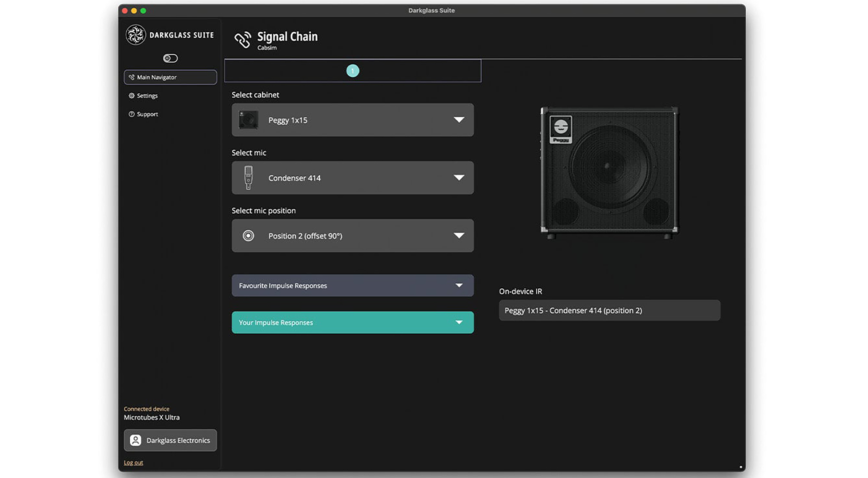Open the Main Navigator menu item
868x478 pixels.
(170, 77)
